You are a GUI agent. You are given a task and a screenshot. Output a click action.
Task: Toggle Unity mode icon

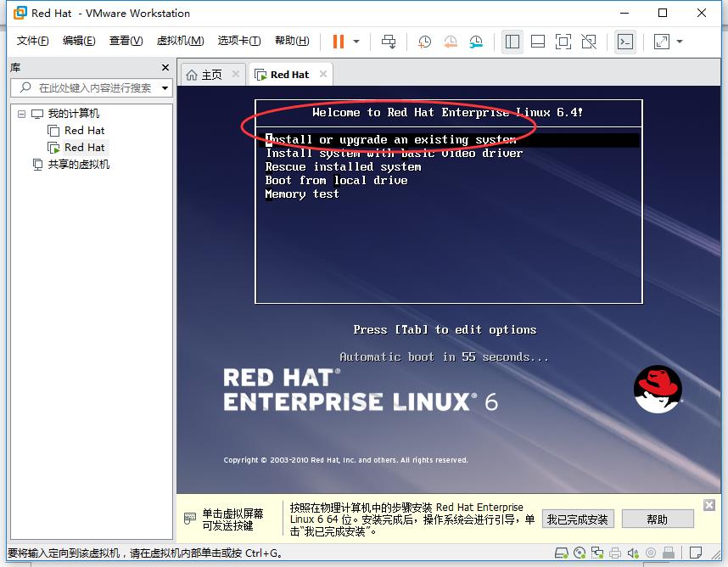point(589,42)
